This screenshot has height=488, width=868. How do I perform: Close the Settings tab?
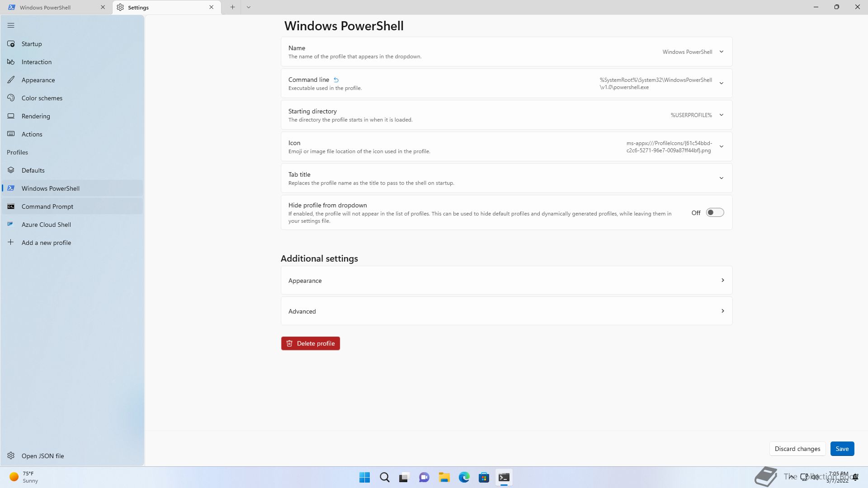click(211, 7)
